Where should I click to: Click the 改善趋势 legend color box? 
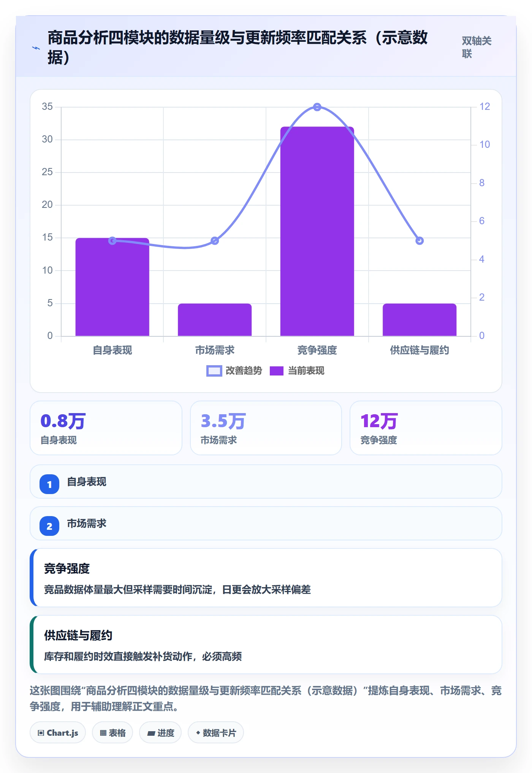pos(214,371)
